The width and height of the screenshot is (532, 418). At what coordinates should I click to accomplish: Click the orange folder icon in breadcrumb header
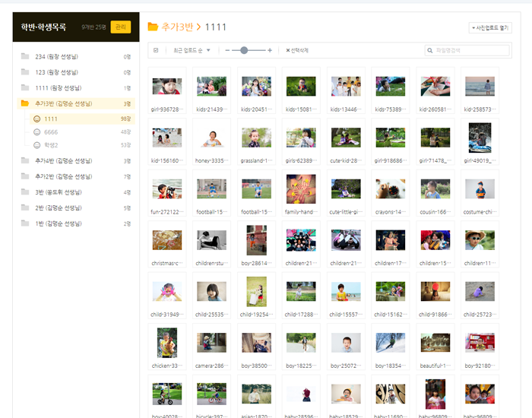[153, 27]
